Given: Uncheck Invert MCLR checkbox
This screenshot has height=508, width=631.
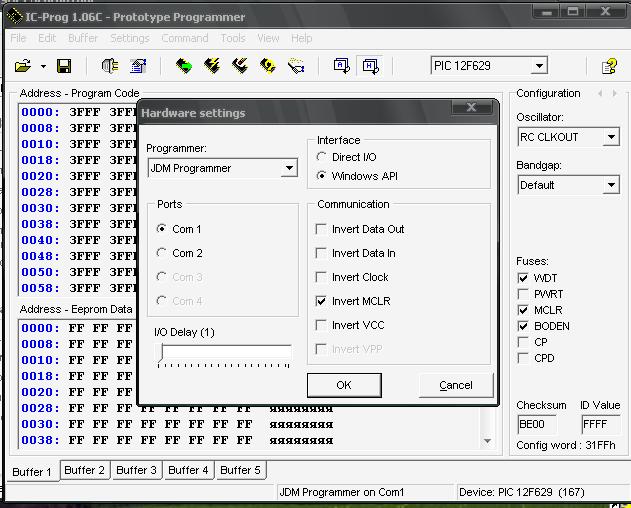Looking at the screenshot, I should 321,301.
